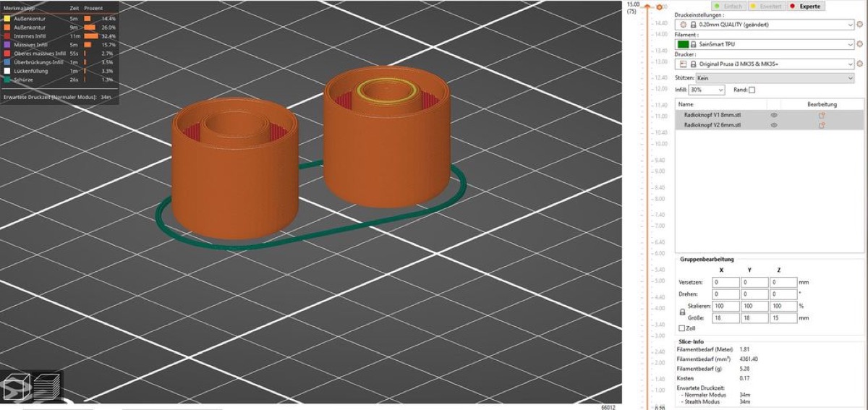The image size is (868, 410).
Task: Click Größe X input field
Action: pyautogui.click(x=726, y=317)
